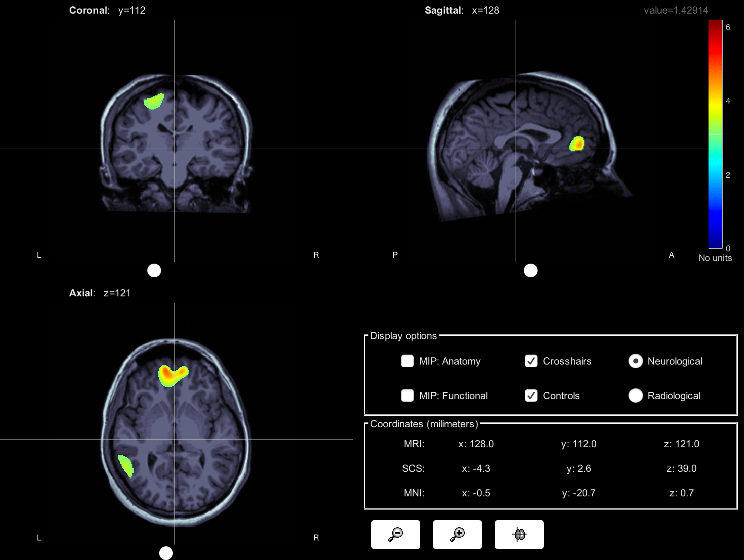Viewport: 744px width, 560px height.
Task: Click the MNI y: -20.7 coordinate value
Action: (x=578, y=493)
